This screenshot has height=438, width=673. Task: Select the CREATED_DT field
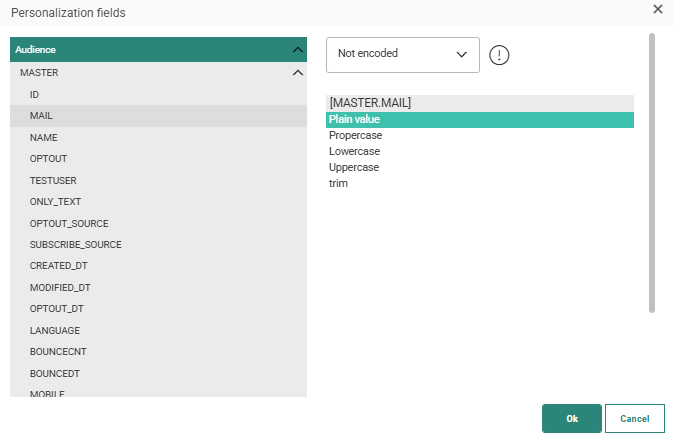59,266
